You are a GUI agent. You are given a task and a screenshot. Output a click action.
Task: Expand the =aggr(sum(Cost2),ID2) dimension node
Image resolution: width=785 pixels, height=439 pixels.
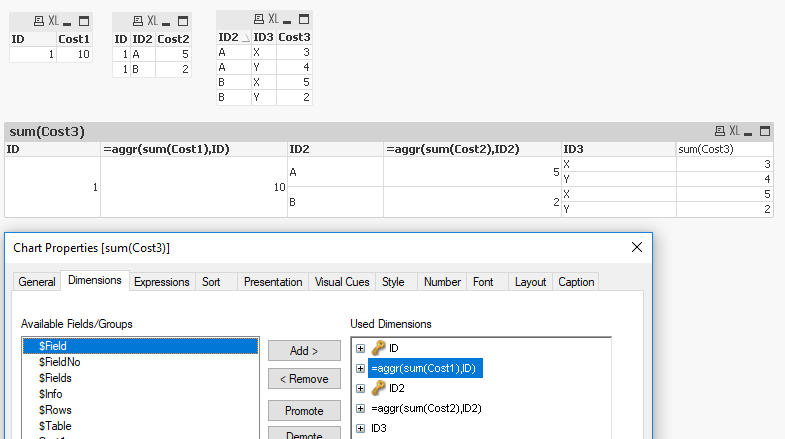(x=360, y=408)
